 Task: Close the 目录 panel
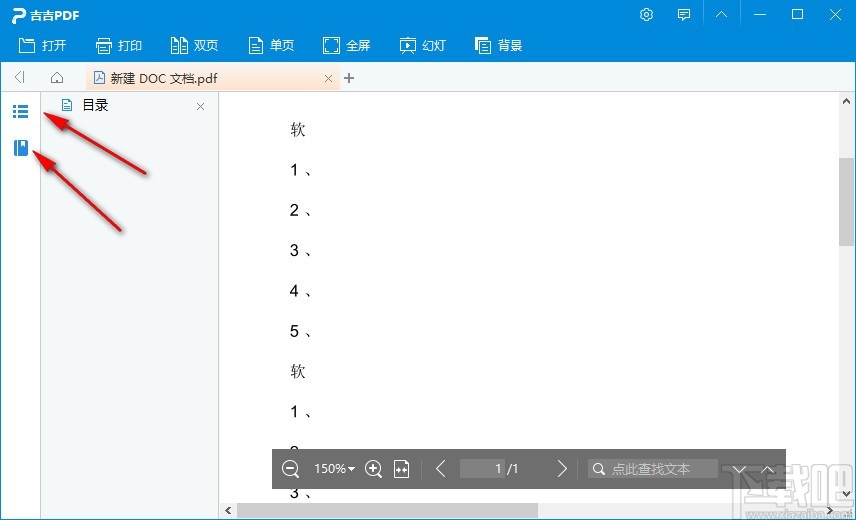pyautogui.click(x=200, y=106)
